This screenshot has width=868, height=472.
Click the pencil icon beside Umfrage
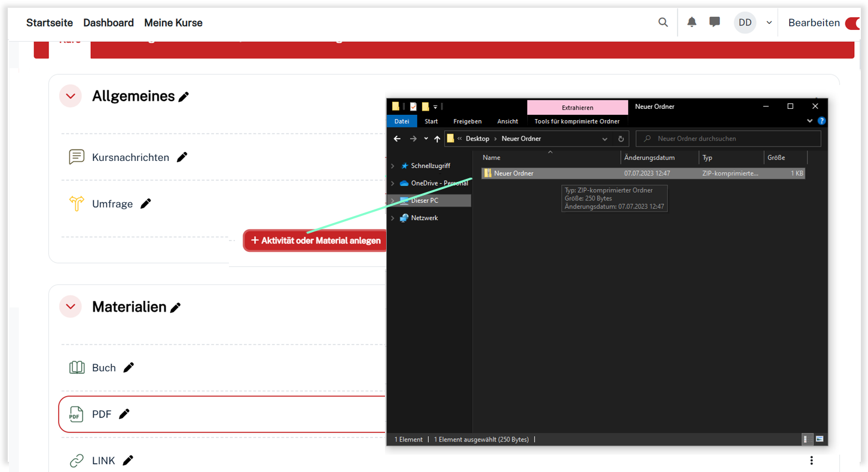pyautogui.click(x=146, y=204)
